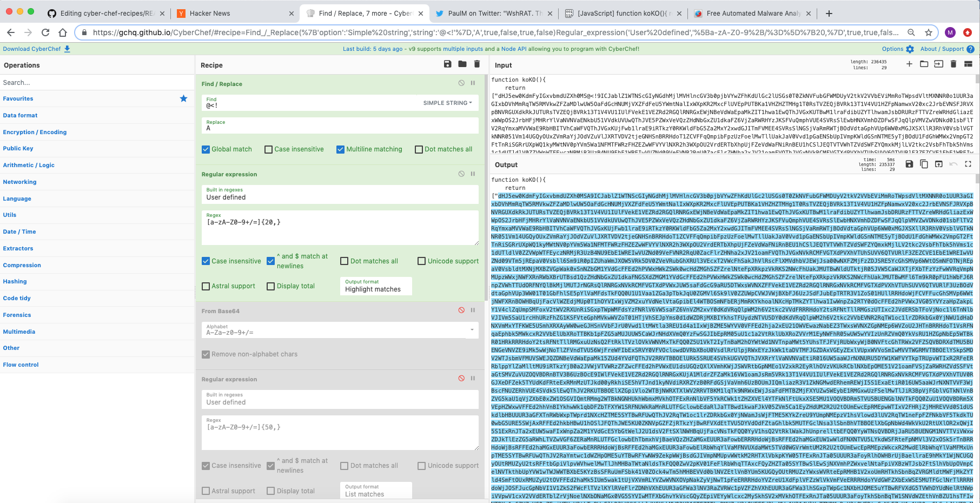This screenshot has width=980, height=503.
Task: Save output to file icon
Action: 909,164
